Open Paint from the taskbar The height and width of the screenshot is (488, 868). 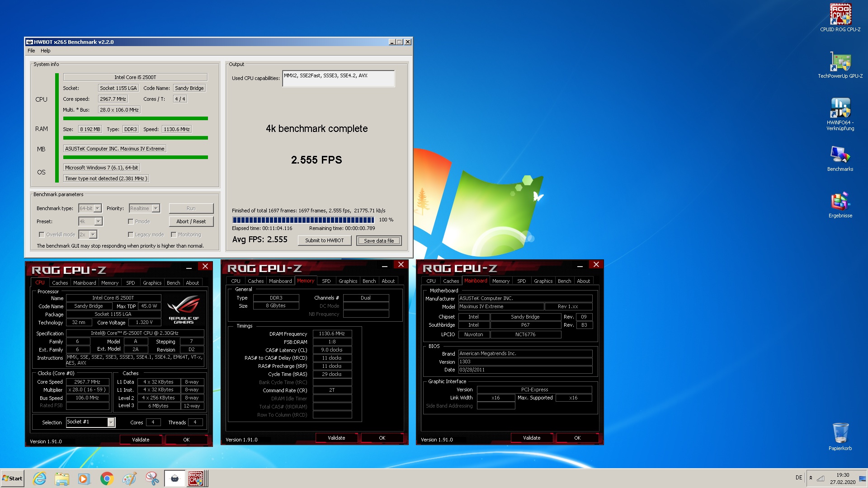click(x=129, y=479)
